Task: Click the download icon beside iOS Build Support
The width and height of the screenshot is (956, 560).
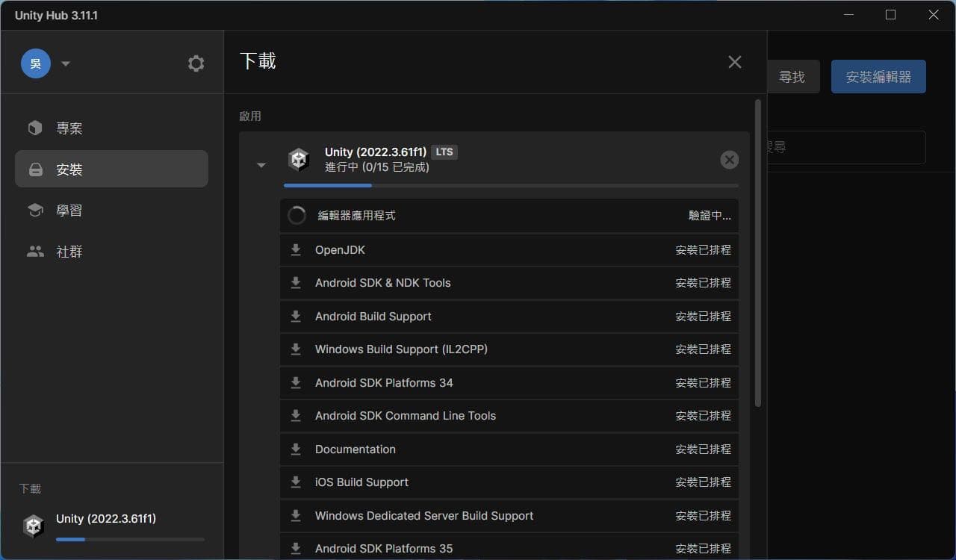Action: pos(296,482)
